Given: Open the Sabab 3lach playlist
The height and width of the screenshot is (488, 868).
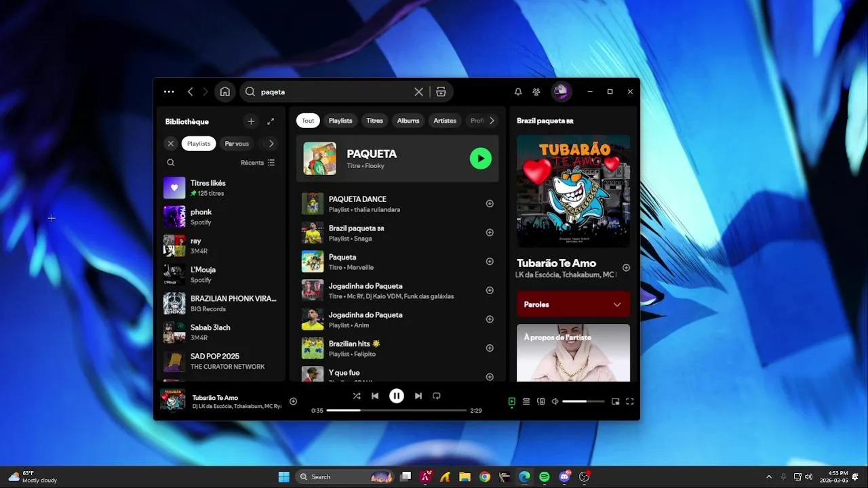Looking at the screenshot, I should 220,332.
